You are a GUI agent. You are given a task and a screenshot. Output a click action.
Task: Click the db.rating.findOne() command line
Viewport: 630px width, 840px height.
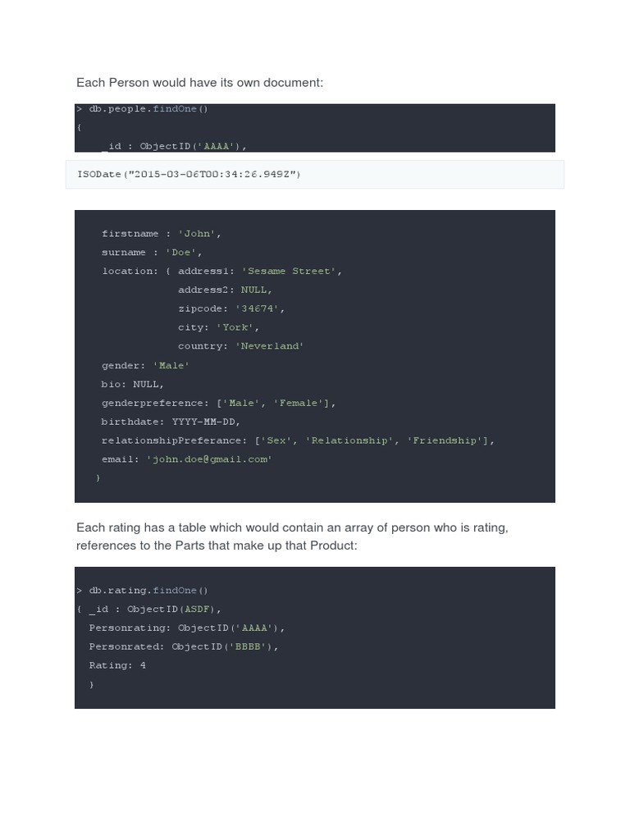[142, 591]
